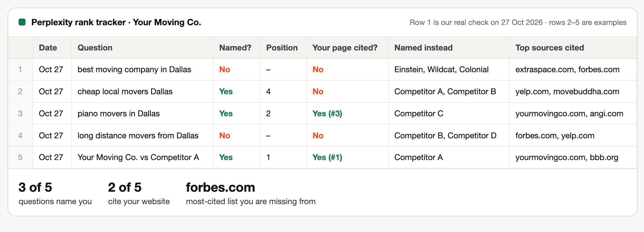The width and height of the screenshot is (644, 232).
Task: Select row number 1 in the table
Action: click(20, 70)
